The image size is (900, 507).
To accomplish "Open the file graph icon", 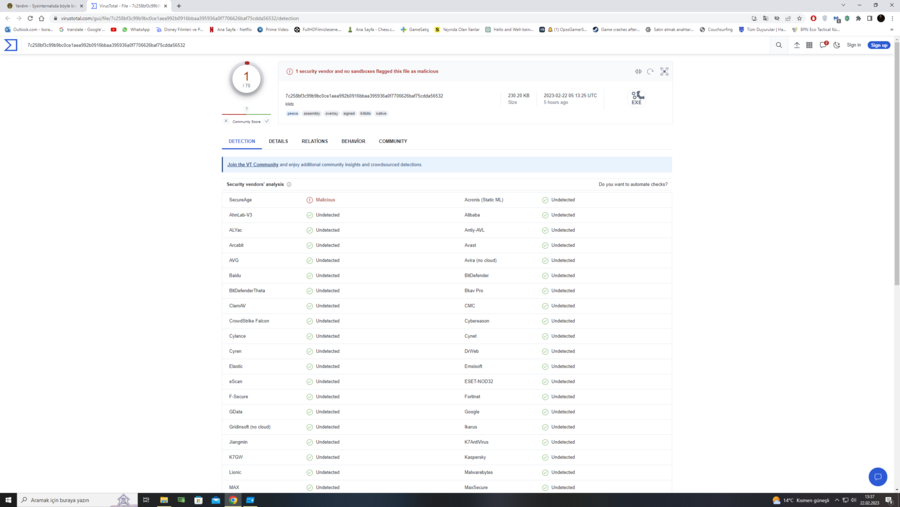I will (x=664, y=72).
